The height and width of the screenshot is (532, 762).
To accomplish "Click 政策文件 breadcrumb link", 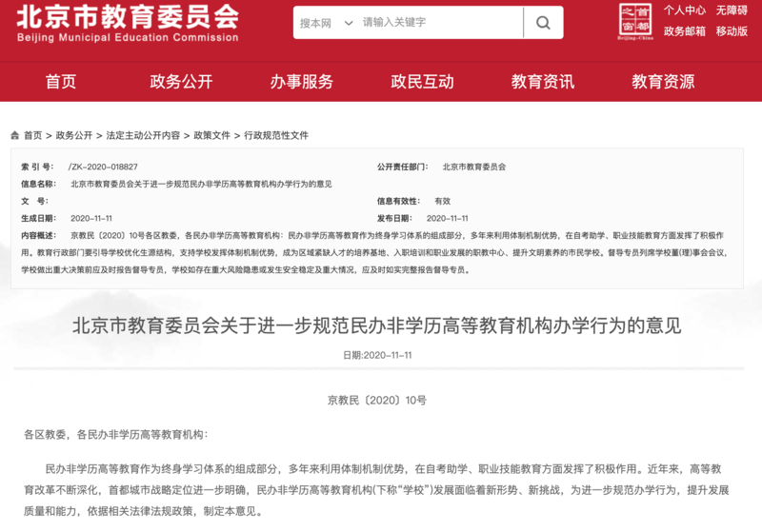I will 211,135.
